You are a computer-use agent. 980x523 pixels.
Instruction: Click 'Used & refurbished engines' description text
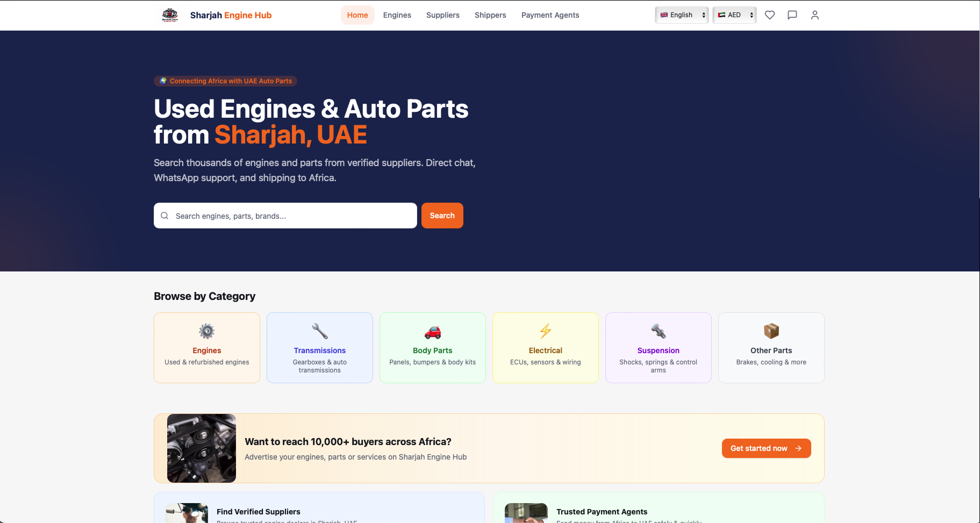[x=207, y=362]
